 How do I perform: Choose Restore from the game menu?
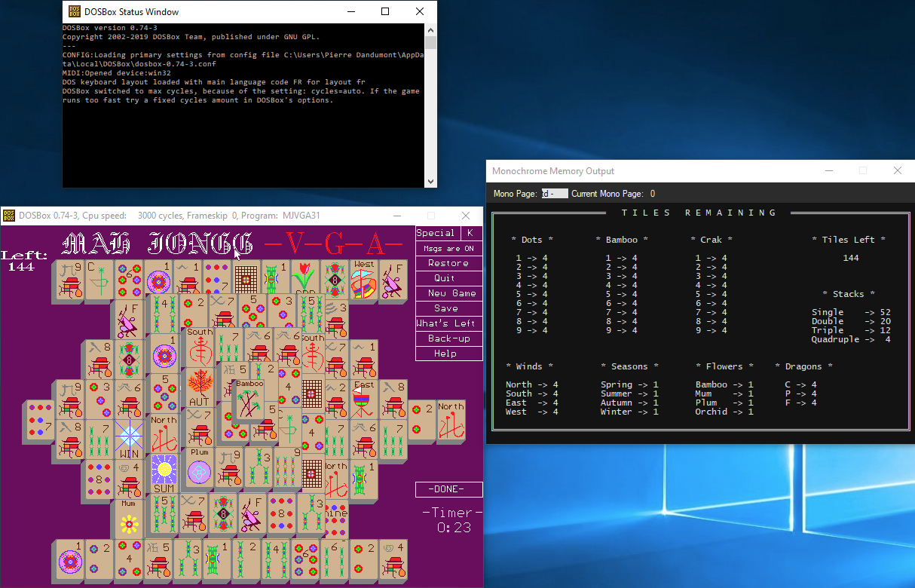click(x=448, y=263)
